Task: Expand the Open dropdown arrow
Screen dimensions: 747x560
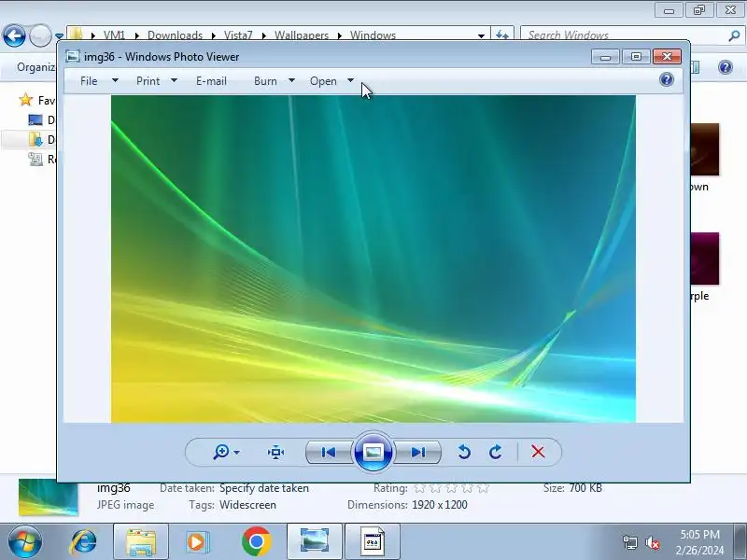Action: pos(350,80)
